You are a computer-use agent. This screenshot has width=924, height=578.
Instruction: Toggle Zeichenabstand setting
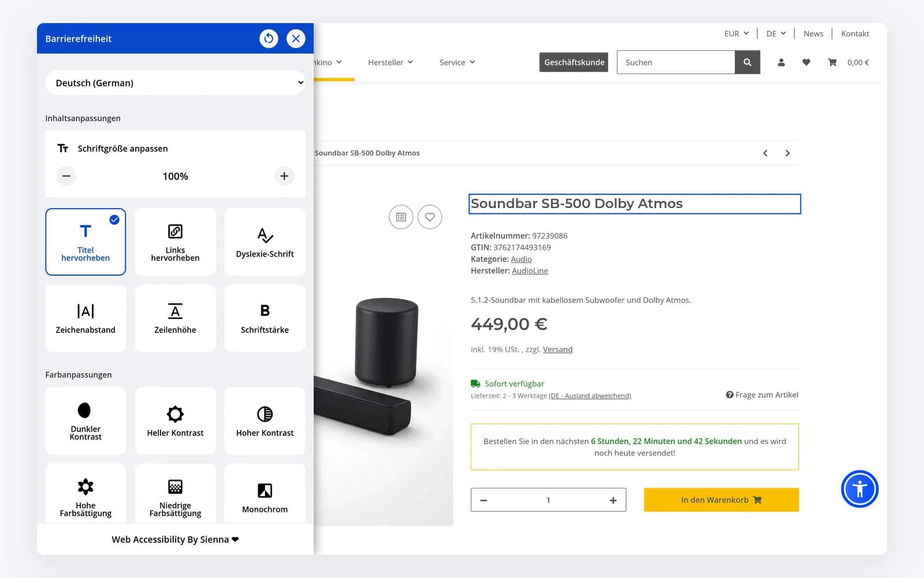[x=85, y=318]
